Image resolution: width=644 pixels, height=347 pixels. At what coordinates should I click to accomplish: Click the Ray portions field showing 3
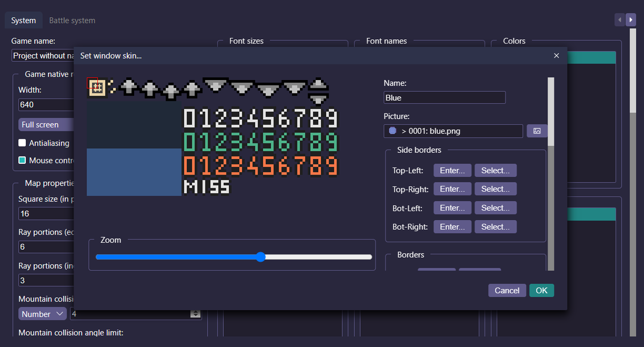pos(46,280)
